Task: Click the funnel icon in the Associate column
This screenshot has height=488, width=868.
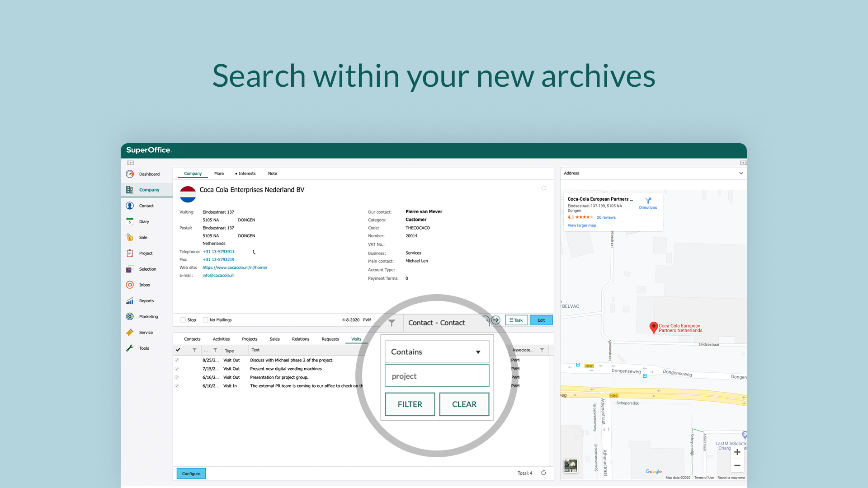Action: pos(542,350)
